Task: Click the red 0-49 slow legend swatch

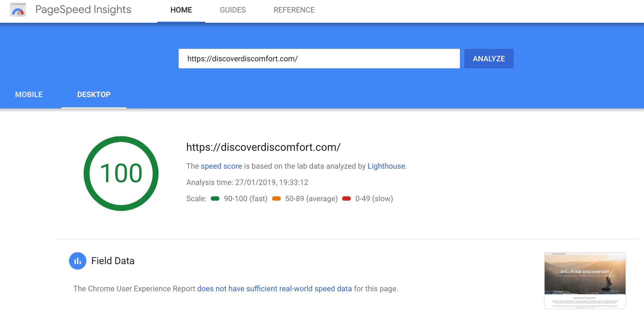Action: click(x=346, y=198)
